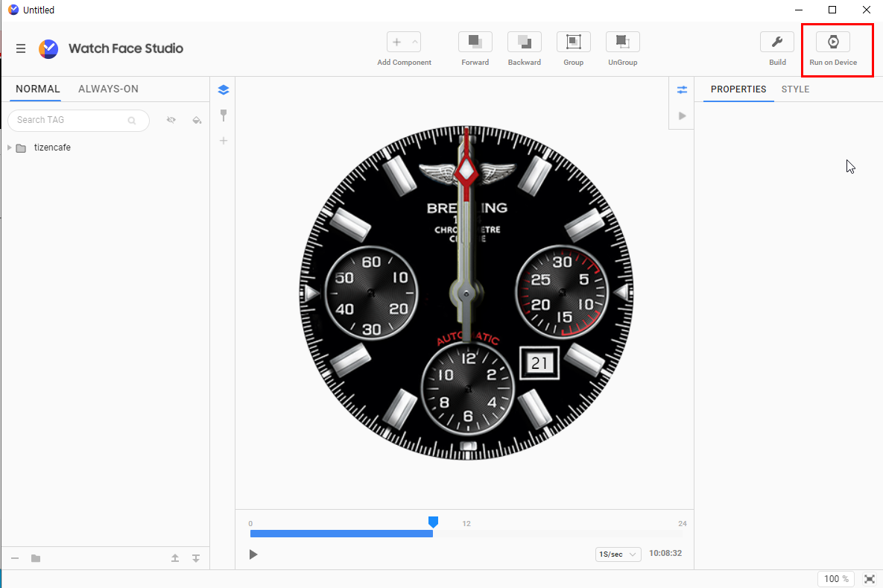Expand the tizencafe folder

[x=9, y=148]
